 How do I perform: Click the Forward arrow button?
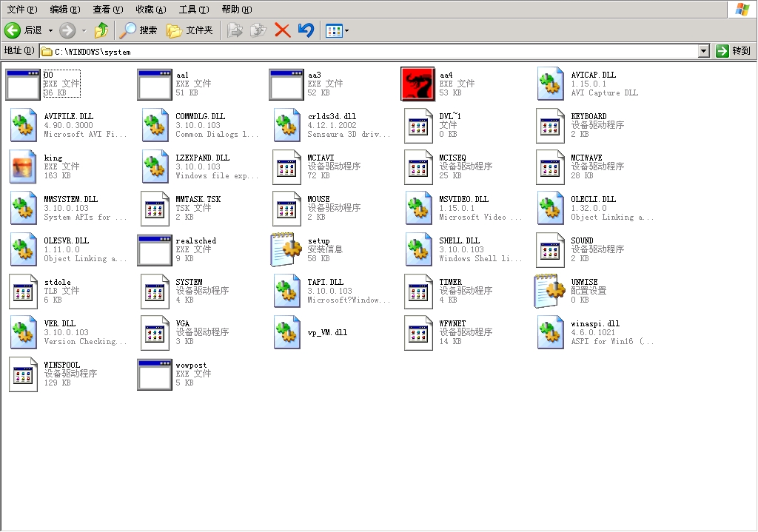[67, 30]
